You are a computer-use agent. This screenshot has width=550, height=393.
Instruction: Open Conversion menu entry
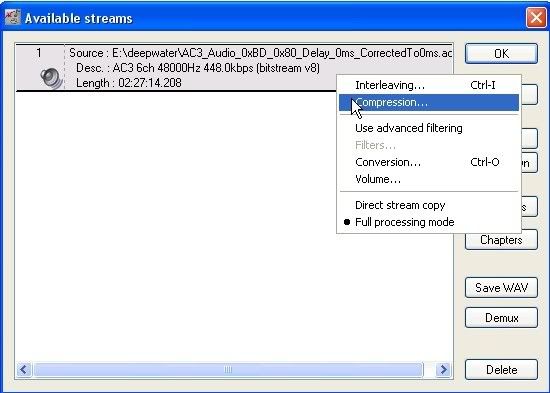pyautogui.click(x=429, y=162)
